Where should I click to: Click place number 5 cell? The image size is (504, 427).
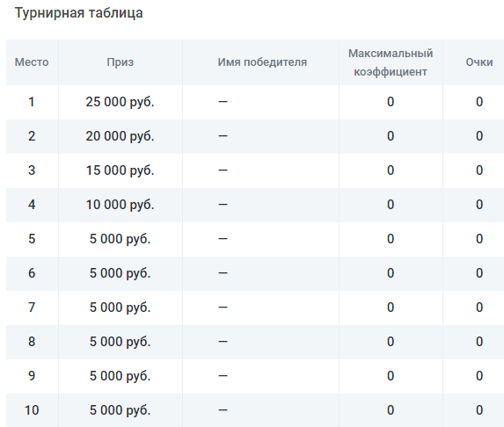pyautogui.click(x=32, y=239)
